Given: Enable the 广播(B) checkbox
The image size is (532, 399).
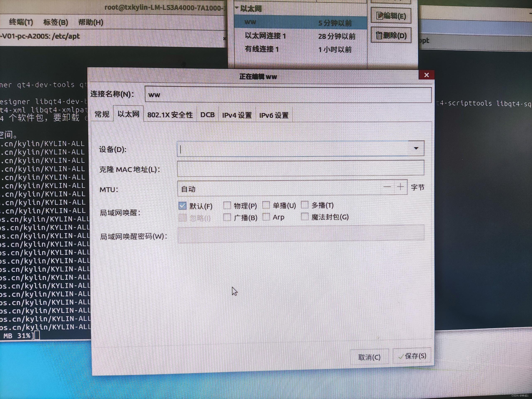Looking at the screenshot, I should click(x=227, y=217).
